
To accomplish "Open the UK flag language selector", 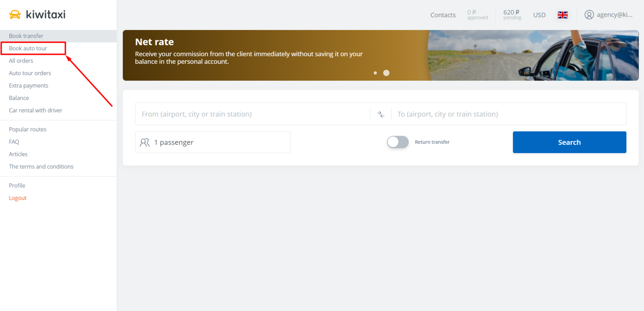I will (562, 15).
